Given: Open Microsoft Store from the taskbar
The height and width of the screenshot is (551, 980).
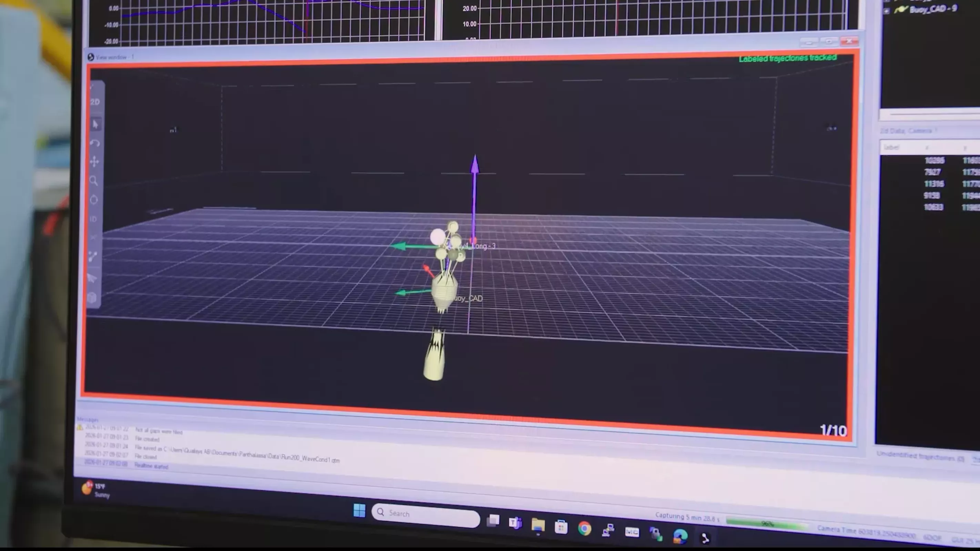Looking at the screenshot, I should point(561,527).
